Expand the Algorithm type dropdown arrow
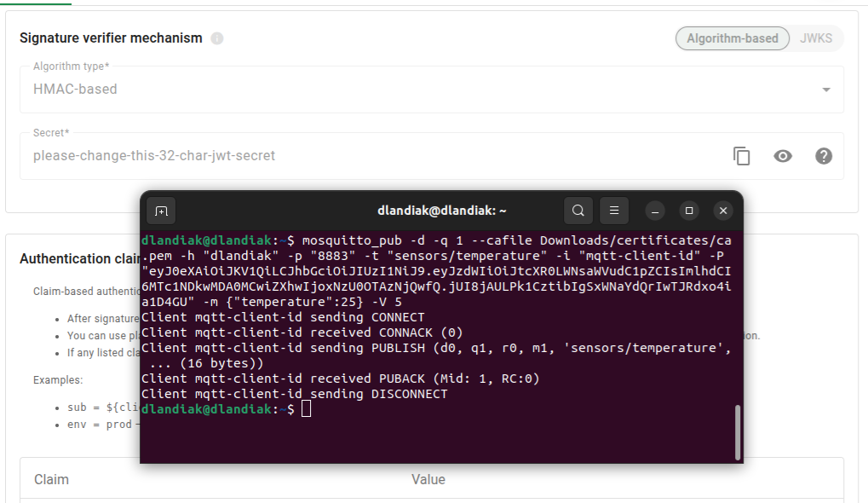 pyautogui.click(x=825, y=90)
